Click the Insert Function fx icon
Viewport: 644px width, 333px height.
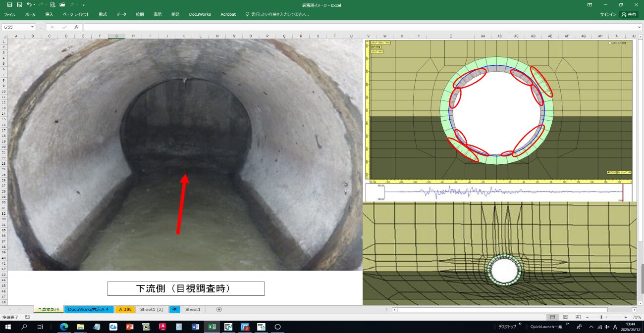(76, 27)
